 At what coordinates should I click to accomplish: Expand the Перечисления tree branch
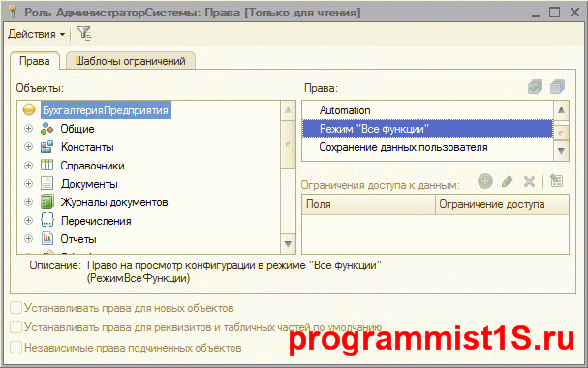tap(28, 221)
